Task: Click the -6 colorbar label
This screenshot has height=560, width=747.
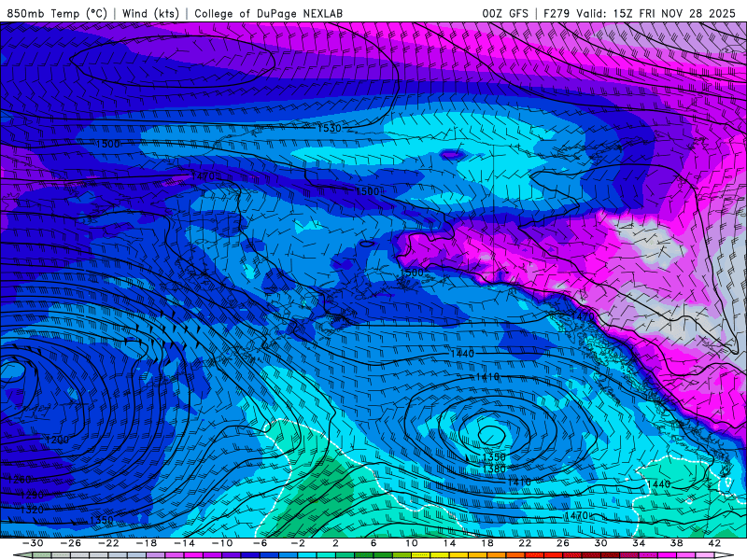Action: 261,543
